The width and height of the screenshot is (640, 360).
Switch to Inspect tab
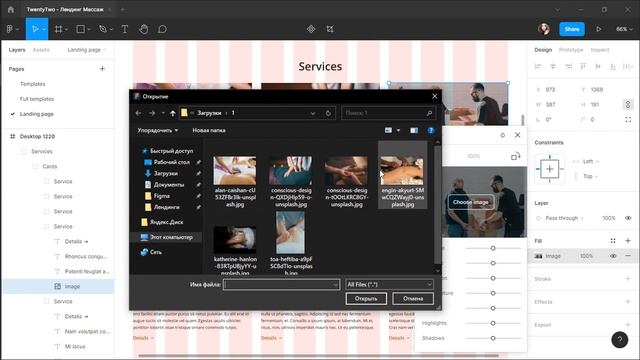point(600,50)
